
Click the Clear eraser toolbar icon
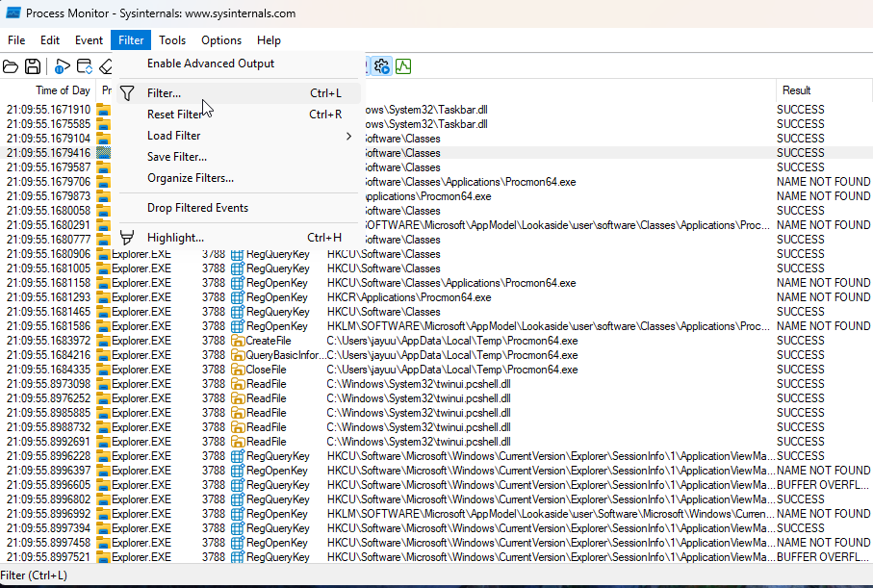pos(106,66)
